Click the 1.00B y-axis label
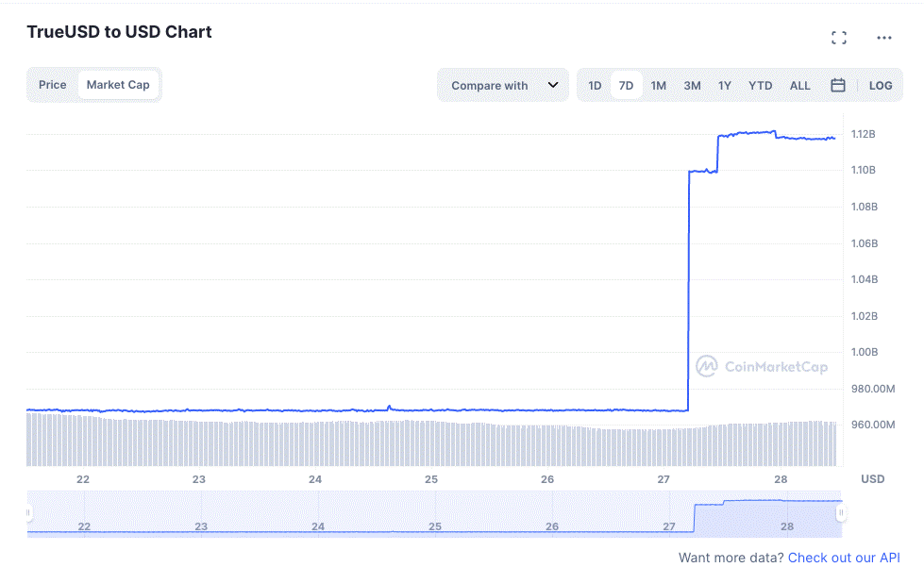 864,353
